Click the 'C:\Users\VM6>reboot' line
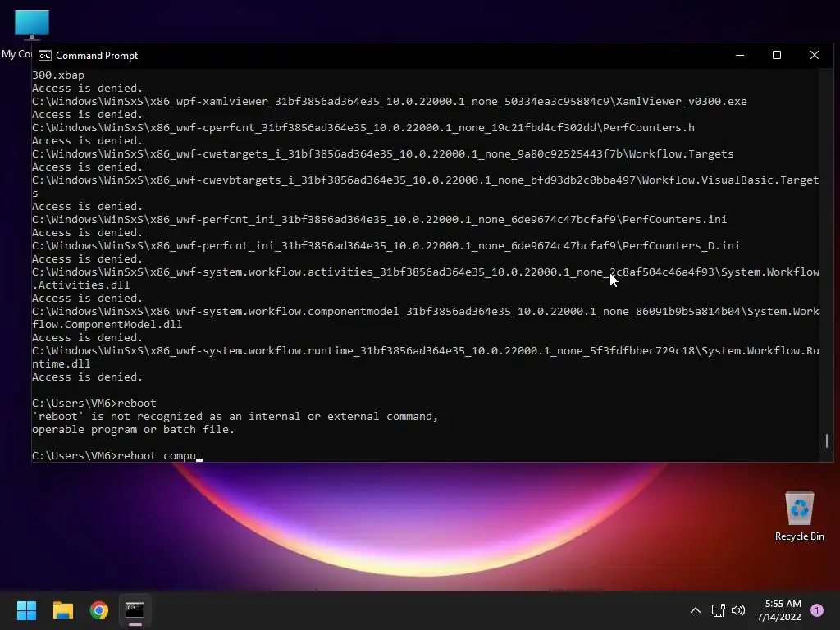Image resolution: width=840 pixels, height=630 pixels. tap(94, 404)
